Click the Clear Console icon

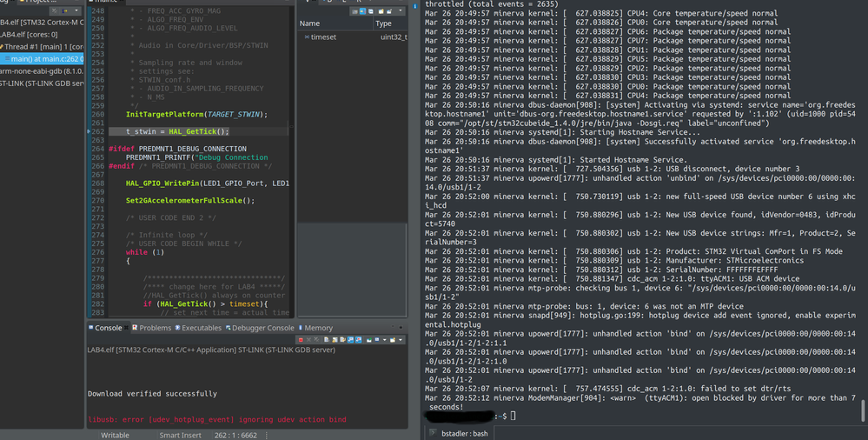tap(327, 340)
